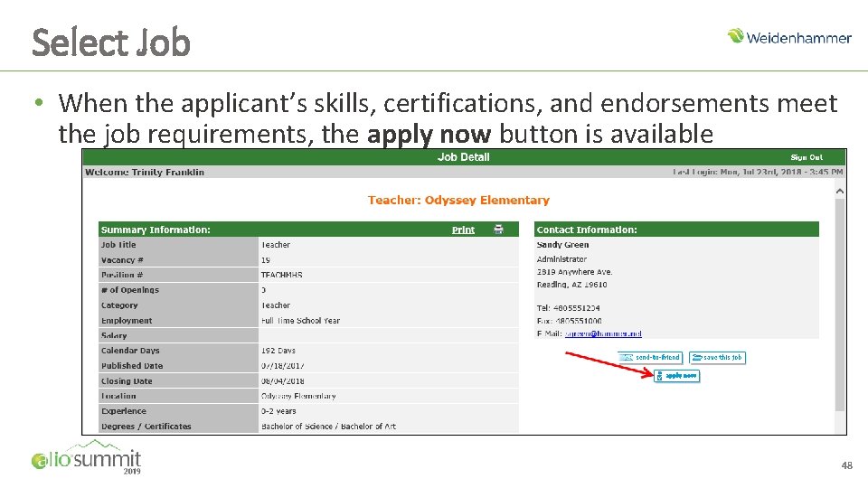Click the 'Experience' row label

coord(124,411)
